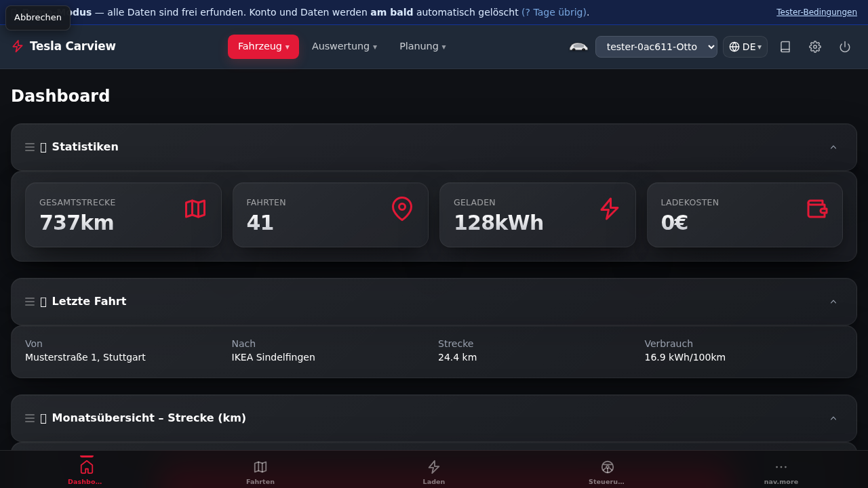Open the Planung menu
868x488 pixels.
click(422, 47)
